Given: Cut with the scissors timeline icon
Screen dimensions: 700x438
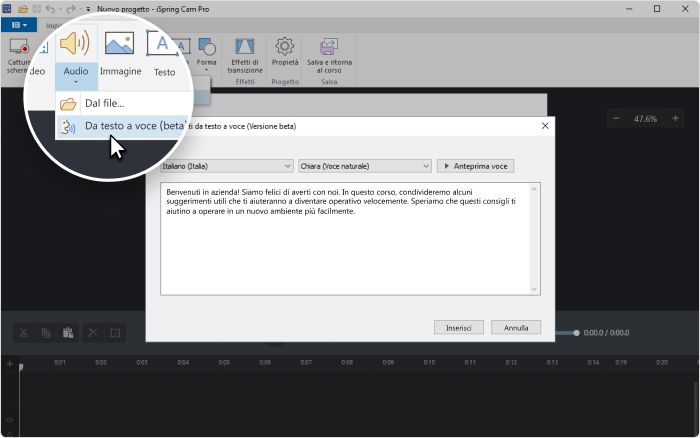Looking at the screenshot, I should 24,333.
